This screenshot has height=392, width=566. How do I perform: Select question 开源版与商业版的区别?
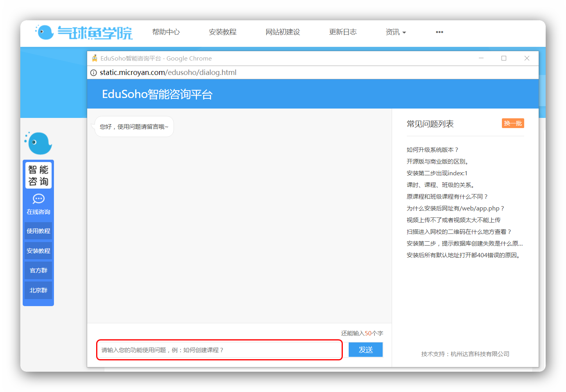coord(438,162)
